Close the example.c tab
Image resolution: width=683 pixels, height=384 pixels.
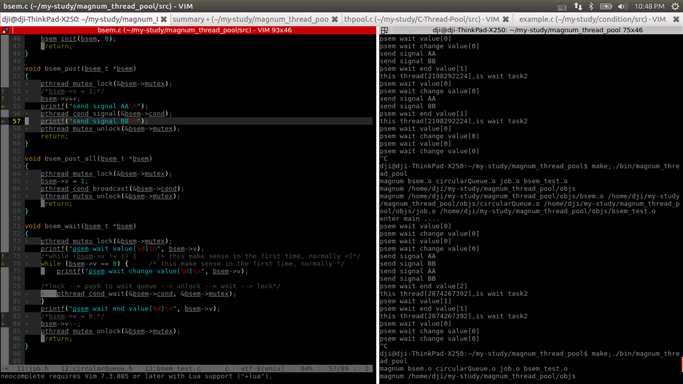click(676, 19)
